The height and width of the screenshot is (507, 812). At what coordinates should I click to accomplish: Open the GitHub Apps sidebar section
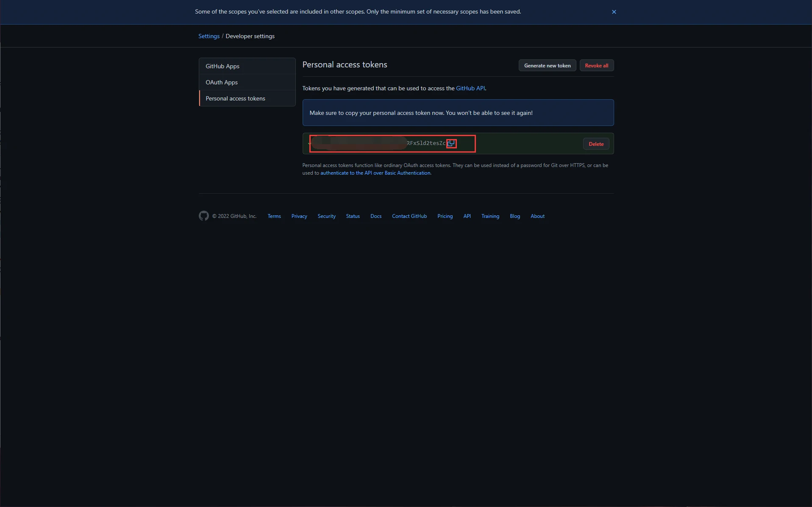pos(222,66)
